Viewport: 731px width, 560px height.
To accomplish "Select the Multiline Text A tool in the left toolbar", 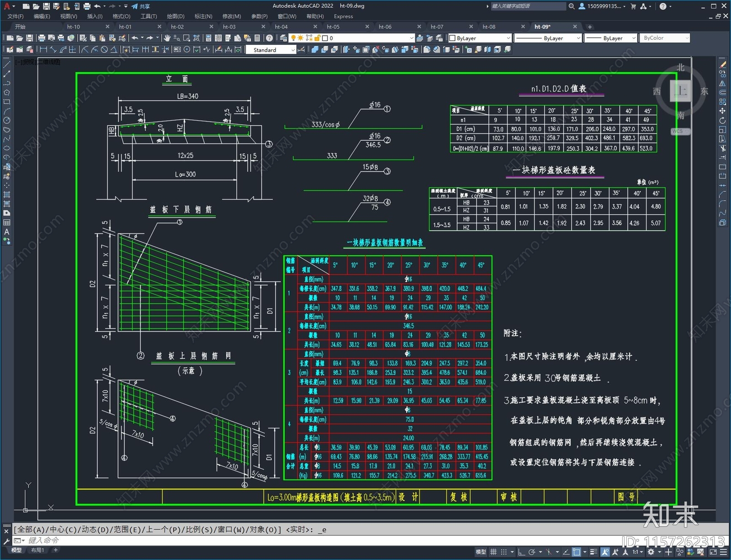I will coord(7,232).
